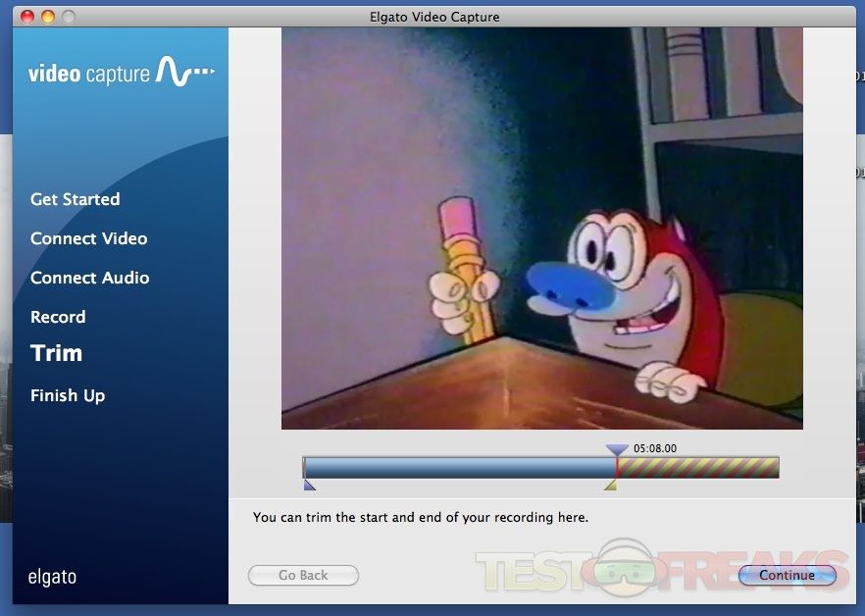The image size is (865, 616).
Task: Jump to the Record step
Action: [58, 317]
